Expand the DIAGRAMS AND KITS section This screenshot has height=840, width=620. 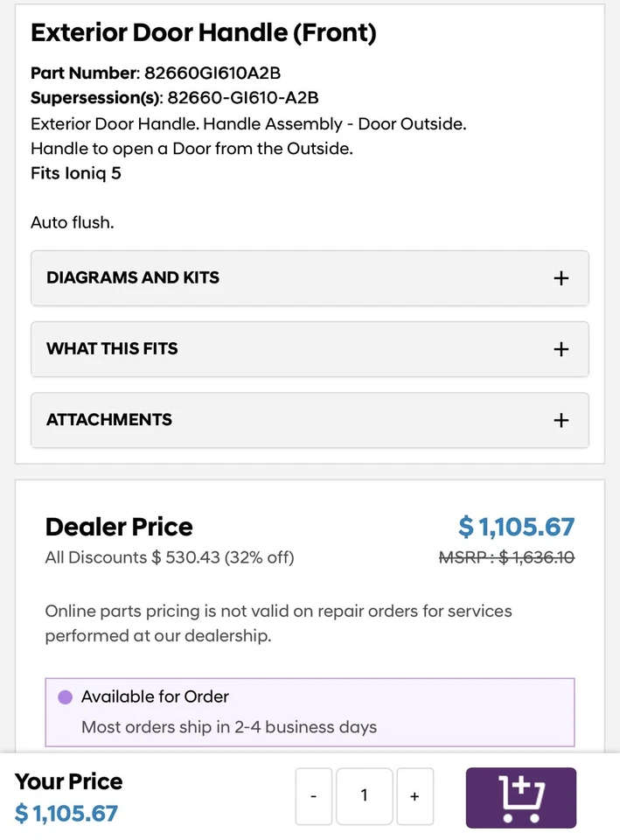(133, 278)
